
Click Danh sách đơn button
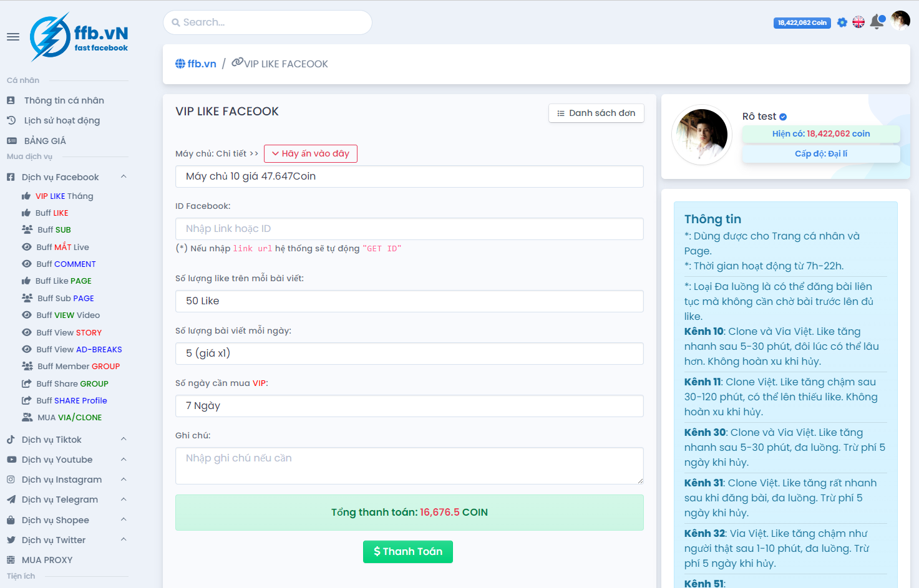[596, 113]
